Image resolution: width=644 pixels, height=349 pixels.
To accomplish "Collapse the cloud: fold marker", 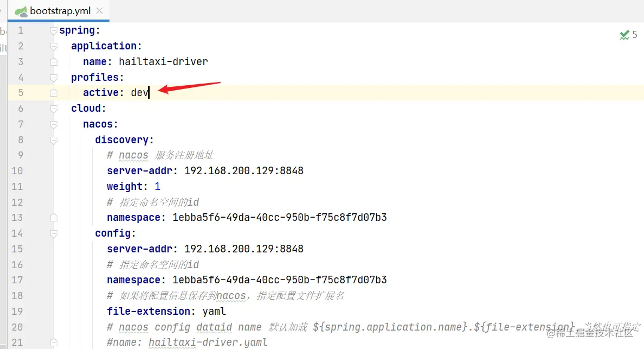I will 53,109.
